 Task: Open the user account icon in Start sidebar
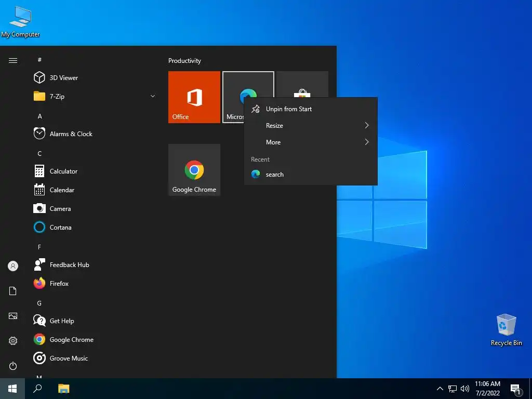13,266
